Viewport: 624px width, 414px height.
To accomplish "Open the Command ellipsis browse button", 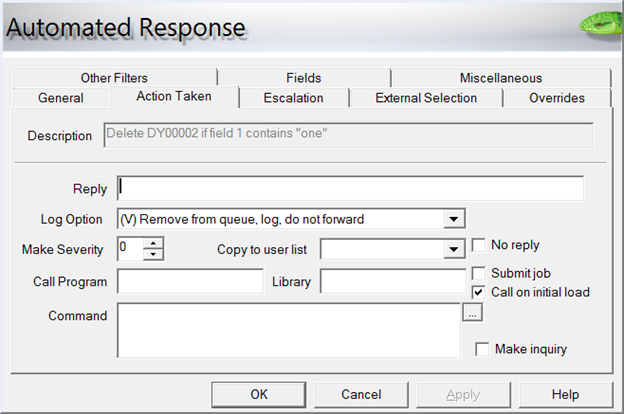I will (473, 313).
